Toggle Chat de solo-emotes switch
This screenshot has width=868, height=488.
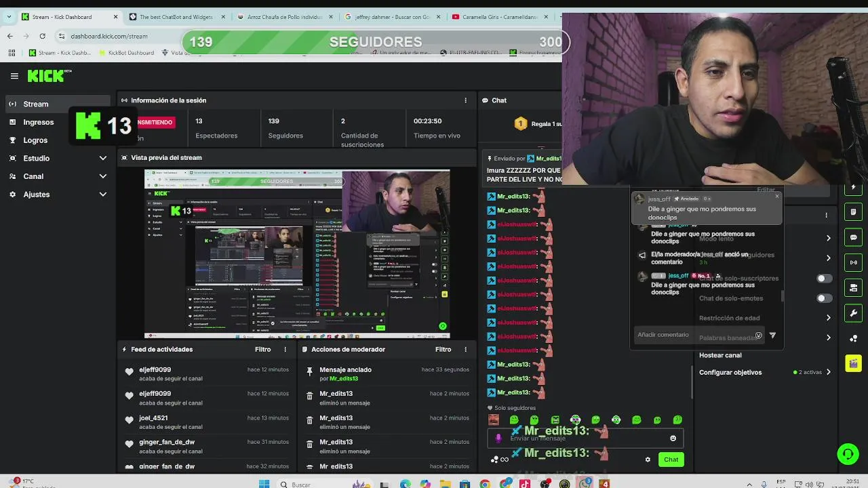(x=824, y=298)
